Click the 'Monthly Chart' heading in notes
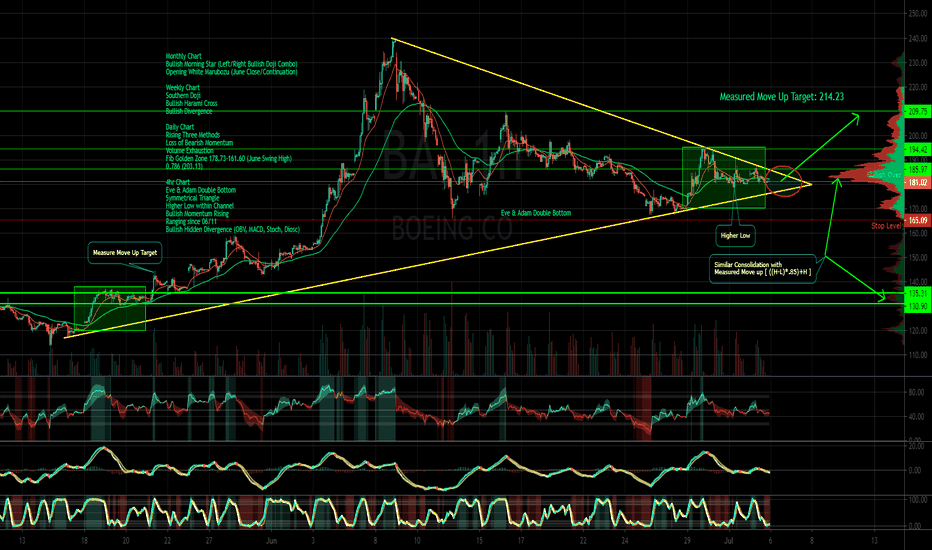The image size is (932, 550). tap(184, 56)
